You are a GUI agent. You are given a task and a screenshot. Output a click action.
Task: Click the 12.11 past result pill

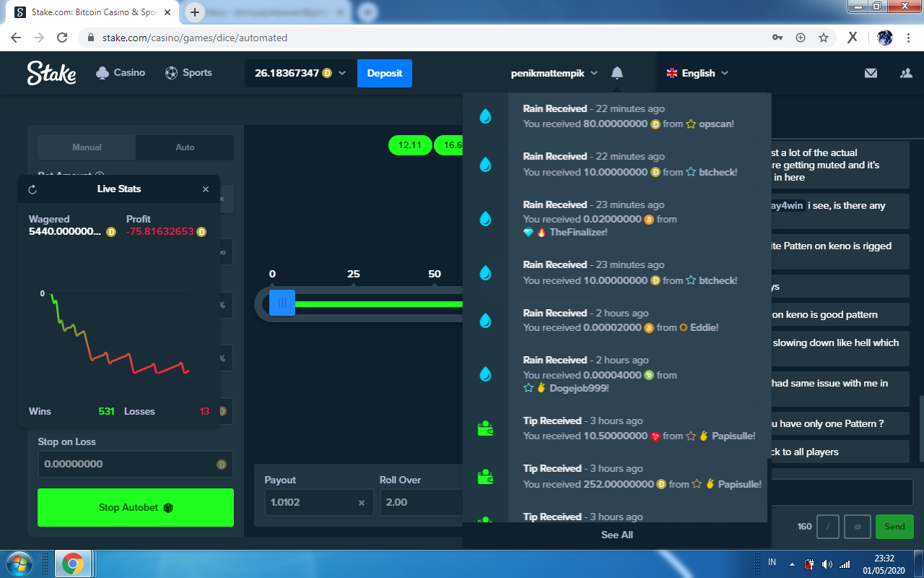409,145
